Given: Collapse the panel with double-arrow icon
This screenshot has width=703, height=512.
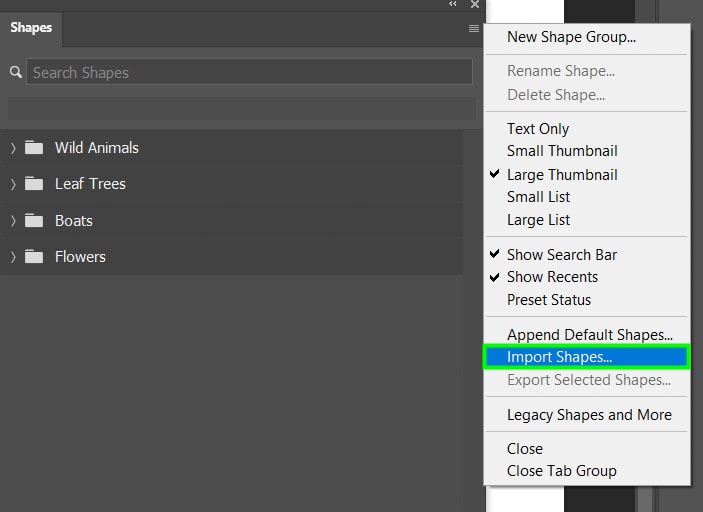Looking at the screenshot, I should pos(453,4).
